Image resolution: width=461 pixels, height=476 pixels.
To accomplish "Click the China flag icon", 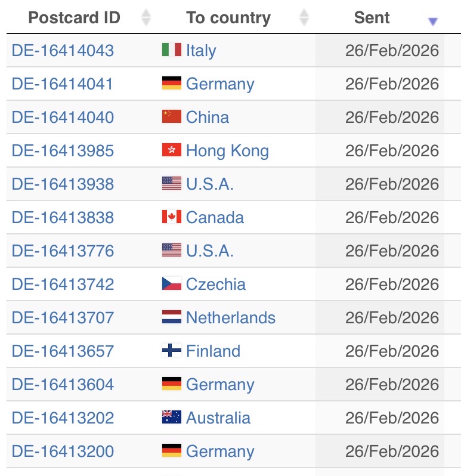I will click(x=172, y=117).
